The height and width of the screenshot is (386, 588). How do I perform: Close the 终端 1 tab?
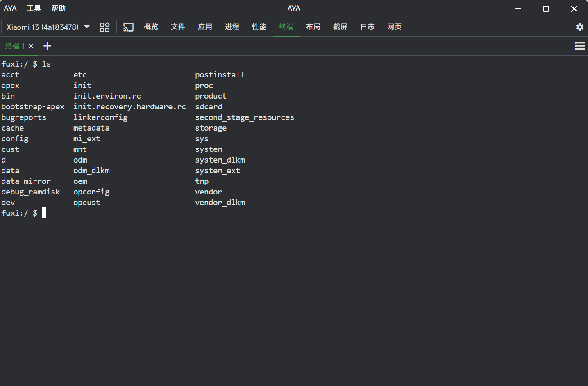click(x=31, y=46)
